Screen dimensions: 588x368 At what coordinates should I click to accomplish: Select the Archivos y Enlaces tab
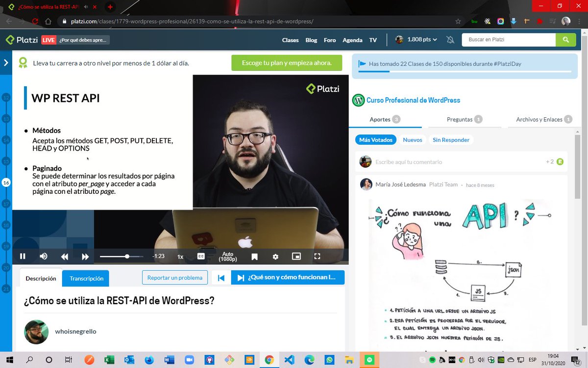(x=543, y=119)
